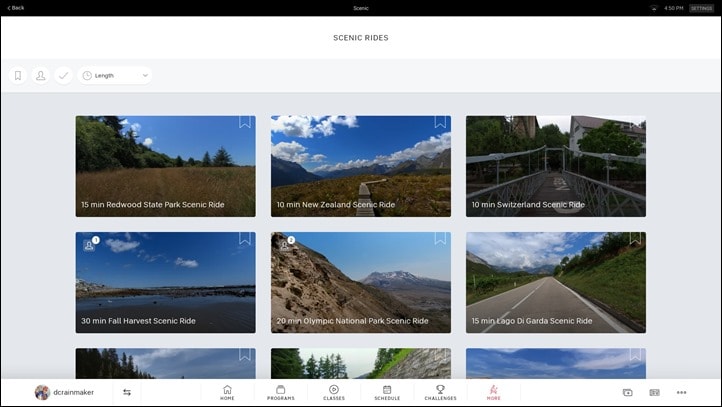The width and height of the screenshot is (722, 407).
Task: Open 10 min Switzerland Scenic Ride
Action: (556, 166)
